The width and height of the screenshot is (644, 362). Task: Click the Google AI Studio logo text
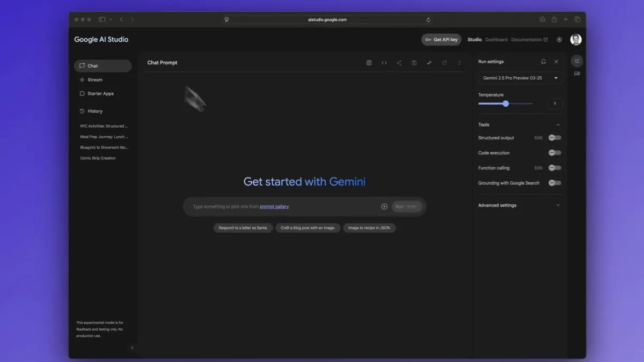[x=101, y=40]
